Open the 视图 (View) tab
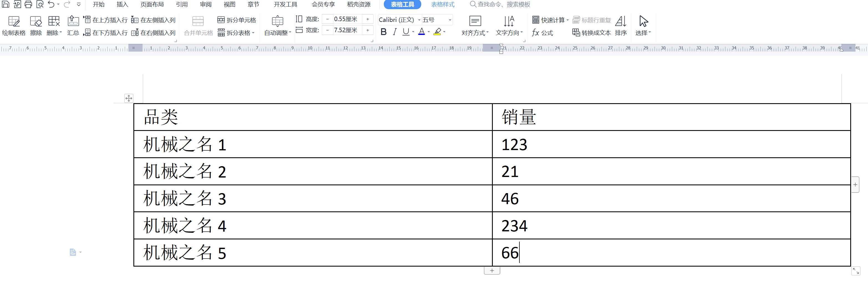This screenshot has height=291, width=868. 229,4
